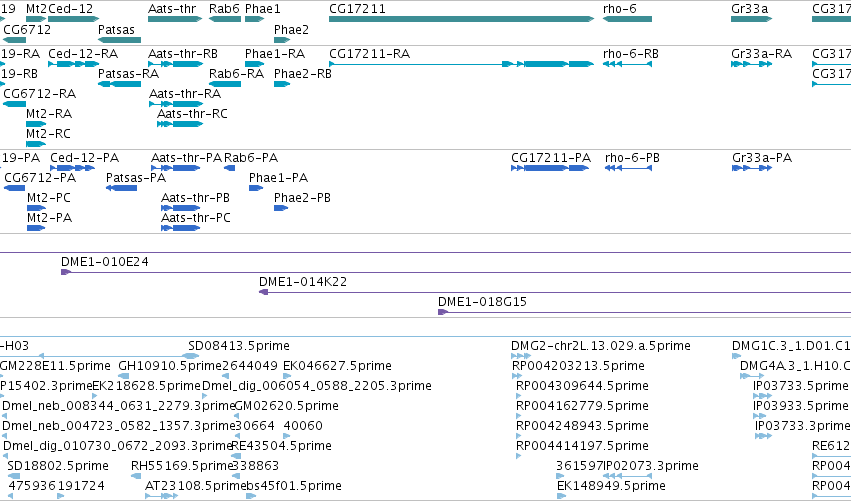The height and width of the screenshot is (501, 851).
Task: Select the Gr33a-PA protein feature
Action: coord(752,168)
